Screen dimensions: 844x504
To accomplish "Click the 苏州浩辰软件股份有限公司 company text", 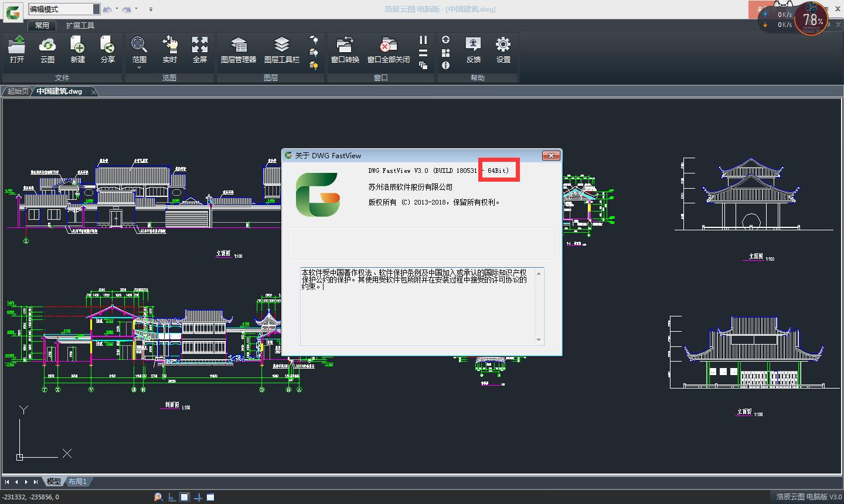I will pos(410,187).
